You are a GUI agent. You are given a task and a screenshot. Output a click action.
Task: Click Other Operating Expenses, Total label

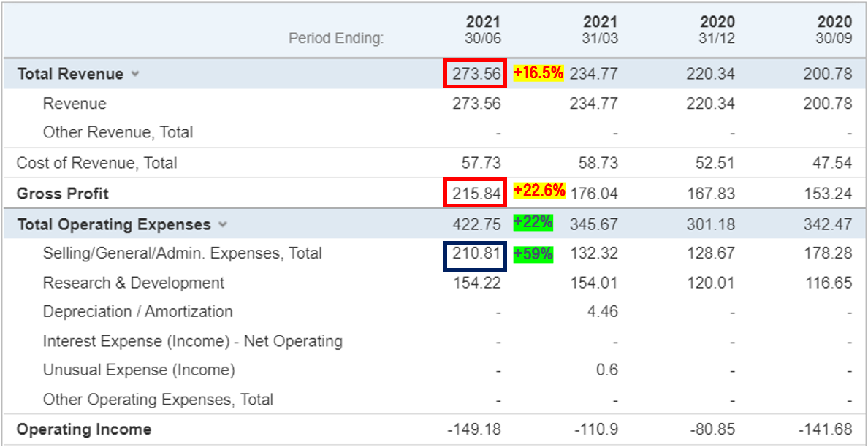159,400
